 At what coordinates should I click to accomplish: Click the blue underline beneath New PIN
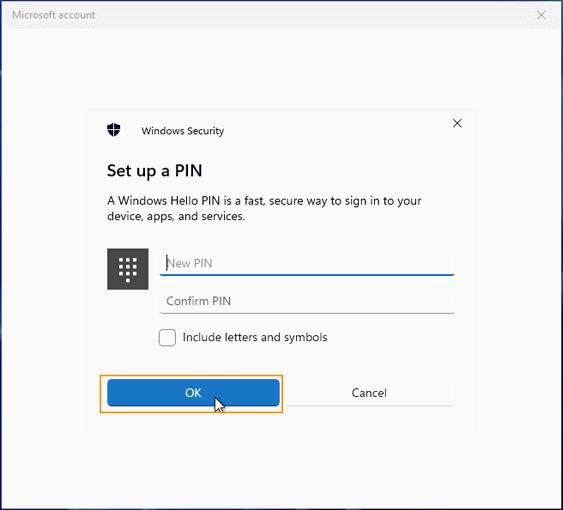(307, 275)
